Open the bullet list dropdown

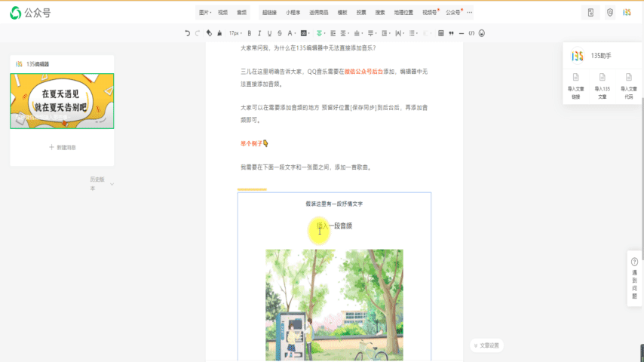[x=412, y=33]
